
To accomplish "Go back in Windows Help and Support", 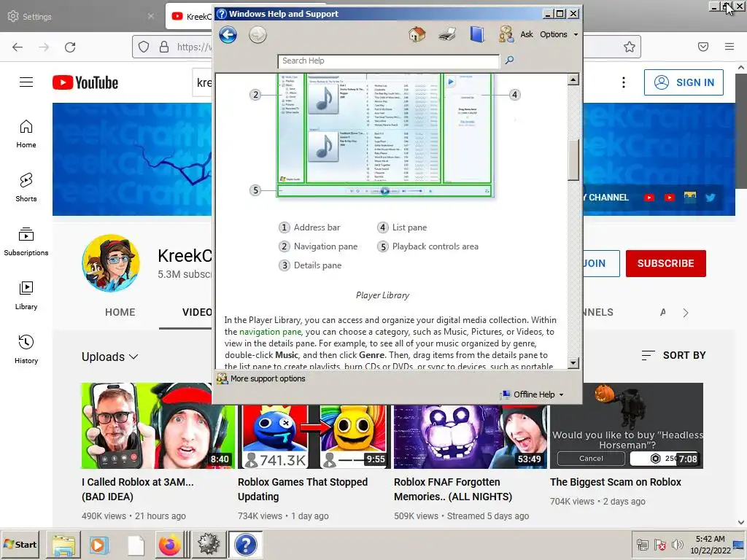I will (228, 35).
